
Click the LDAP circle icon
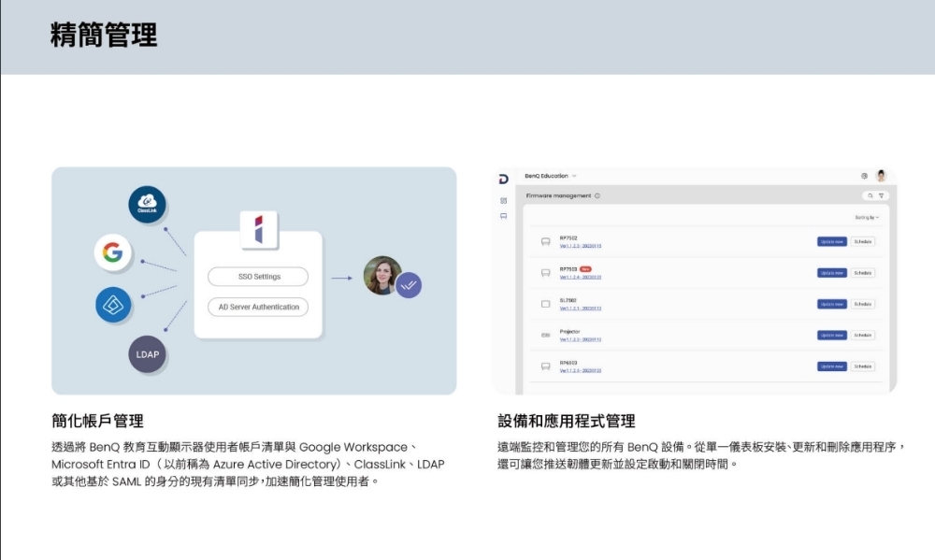[x=147, y=355]
